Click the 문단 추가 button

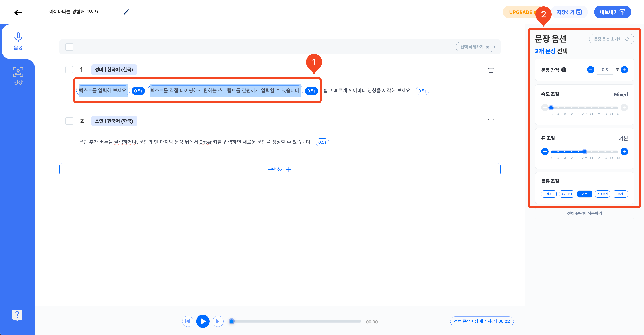tap(280, 169)
